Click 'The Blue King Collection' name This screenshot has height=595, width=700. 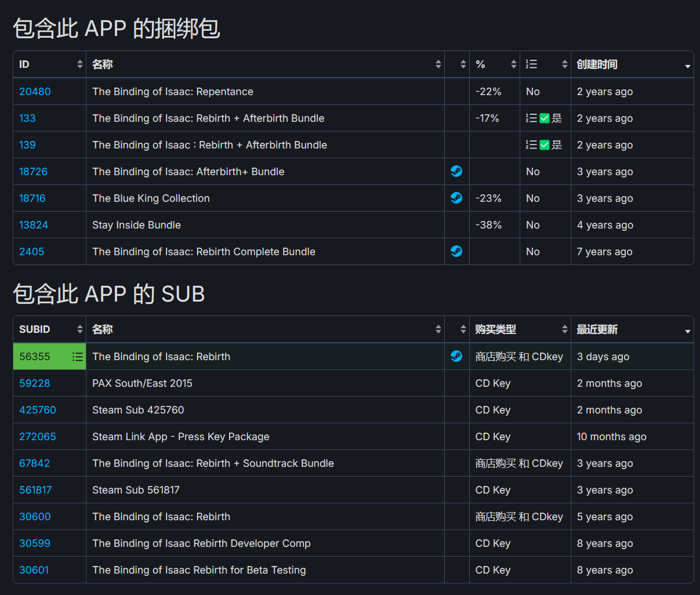pos(151,198)
